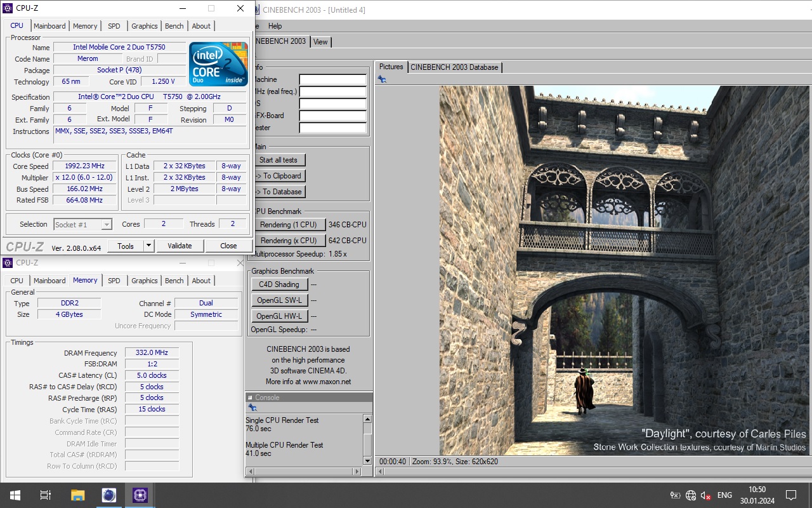Run the C4D Shading test
The width and height of the screenshot is (812, 508).
[x=279, y=284]
